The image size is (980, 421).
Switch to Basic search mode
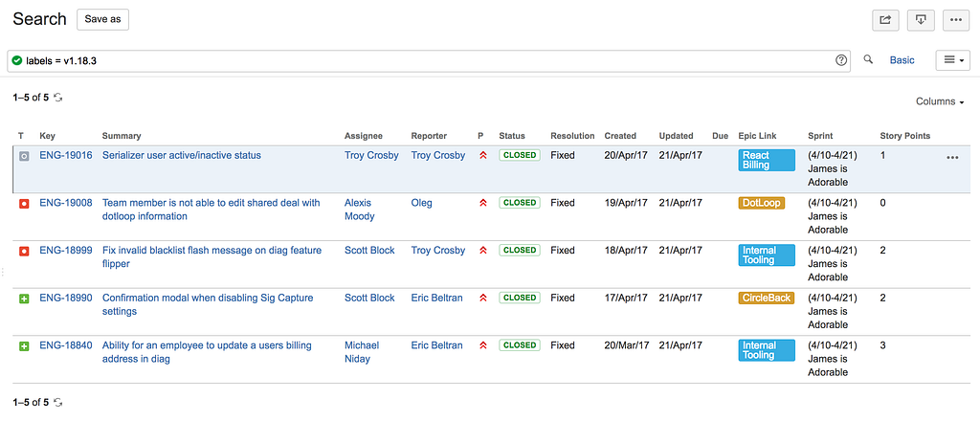click(x=902, y=60)
